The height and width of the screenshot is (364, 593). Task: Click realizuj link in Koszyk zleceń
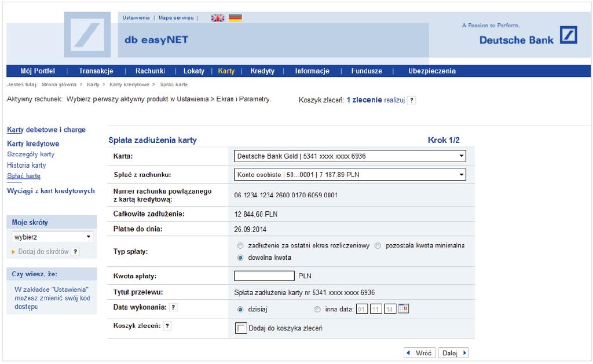pyautogui.click(x=394, y=100)
